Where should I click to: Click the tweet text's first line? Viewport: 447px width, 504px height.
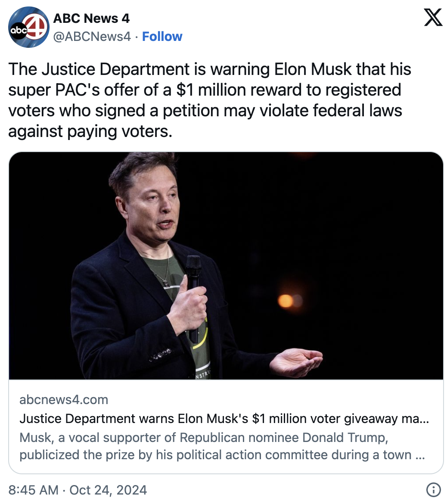[210, 69]
